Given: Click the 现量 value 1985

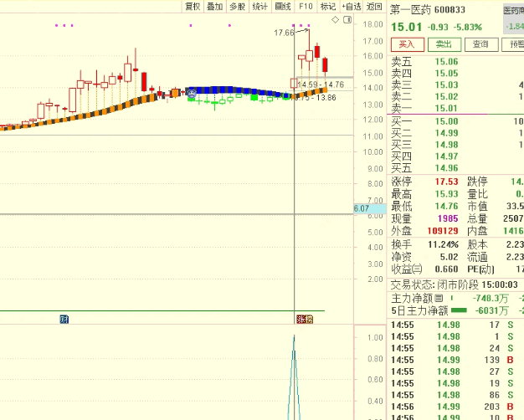Looking at the screenshot, I should tap(448, 218).
